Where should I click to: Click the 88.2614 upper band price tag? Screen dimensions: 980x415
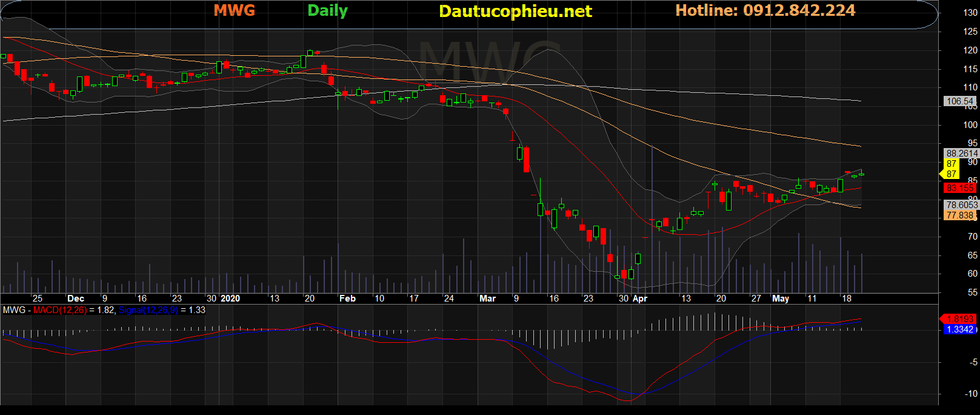[962, 154]
